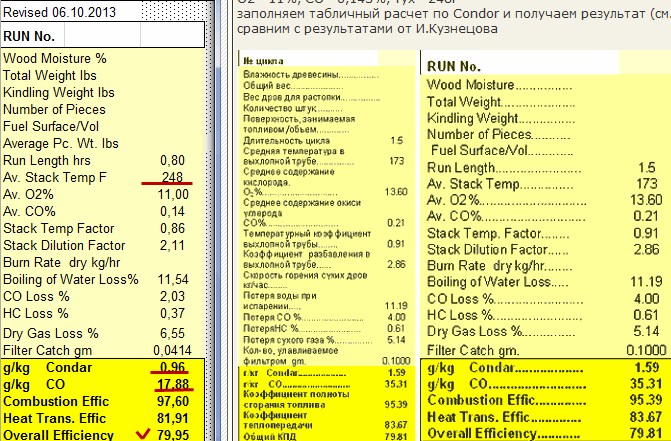This screenshot has height=441, width=671.
Task: Click the Stack Temp Factor value 0,86
Action: point(173,228)
